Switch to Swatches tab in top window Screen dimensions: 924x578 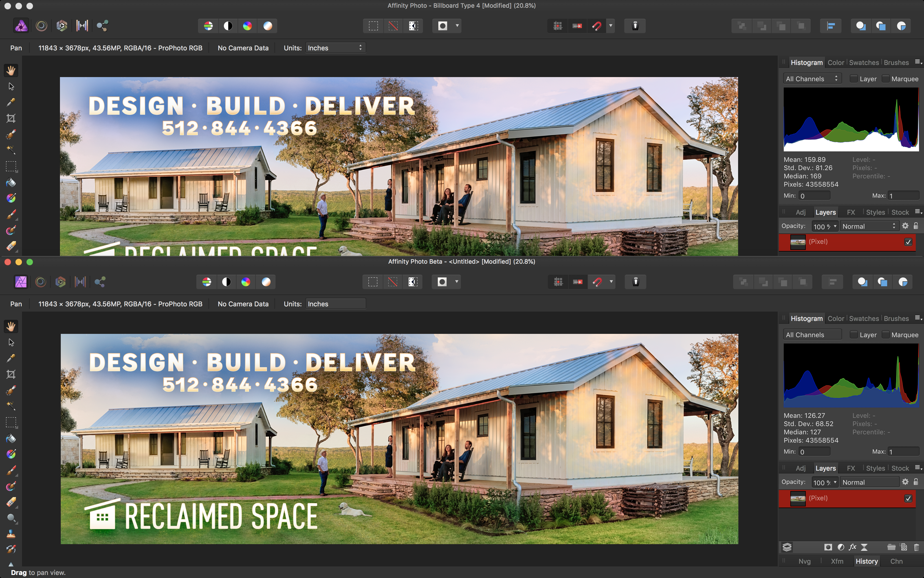point(864,63)
